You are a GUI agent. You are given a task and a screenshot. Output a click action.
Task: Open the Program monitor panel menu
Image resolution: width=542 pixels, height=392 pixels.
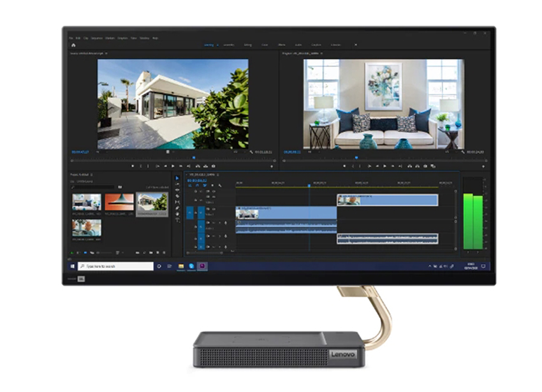321,54
